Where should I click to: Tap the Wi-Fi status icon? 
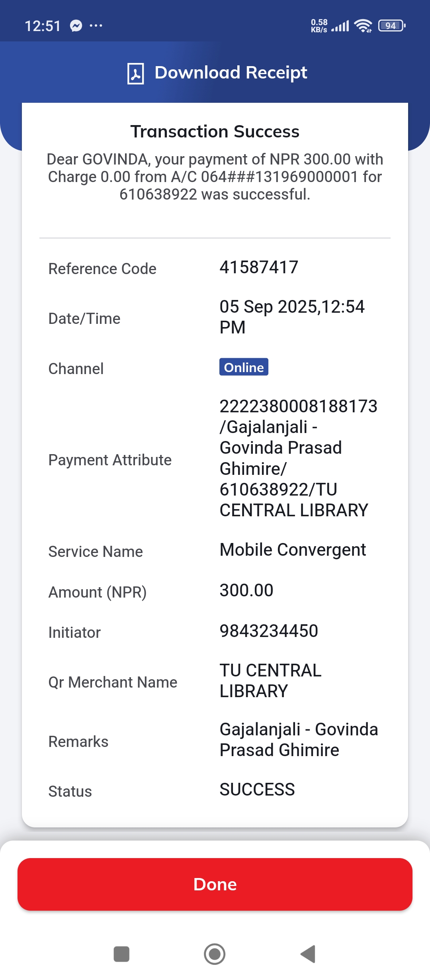coord(363,26)
